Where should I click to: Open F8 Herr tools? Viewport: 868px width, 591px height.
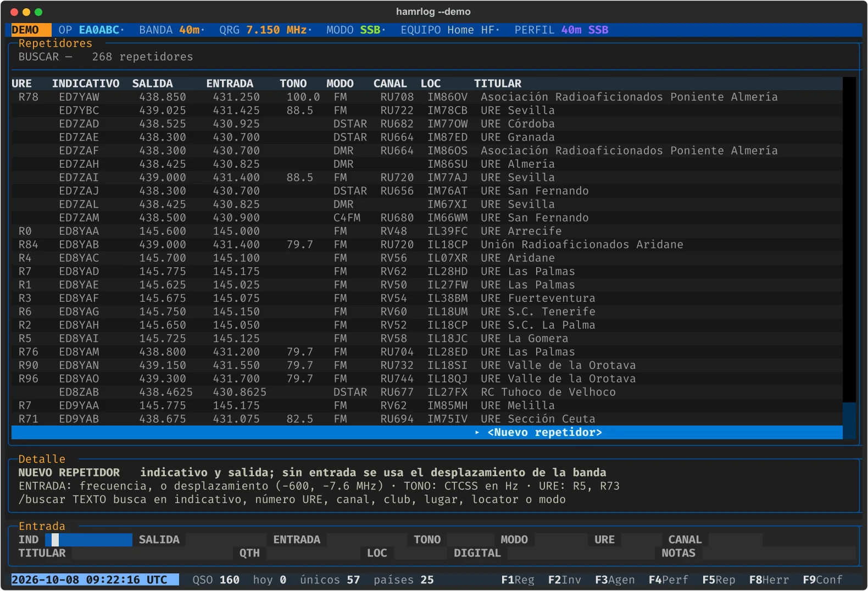tap(769, 579)
